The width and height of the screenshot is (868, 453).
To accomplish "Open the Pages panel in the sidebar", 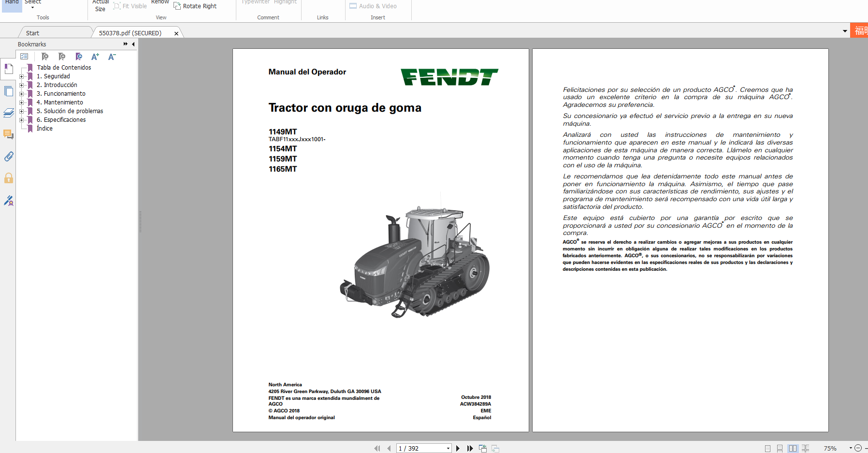I will click(9, 91).
